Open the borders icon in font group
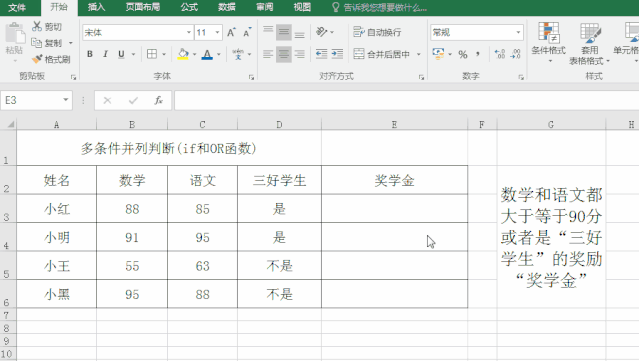Image resolution: width=639 pixels, height=361 pixels. (x=152, y=54)
